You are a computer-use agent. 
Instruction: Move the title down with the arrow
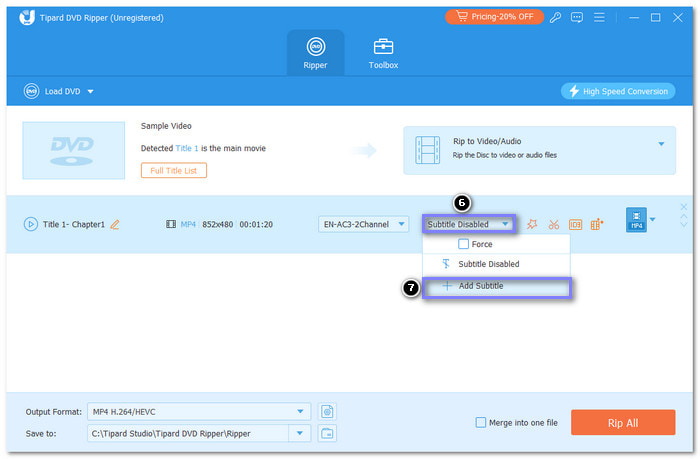[683, 225]
